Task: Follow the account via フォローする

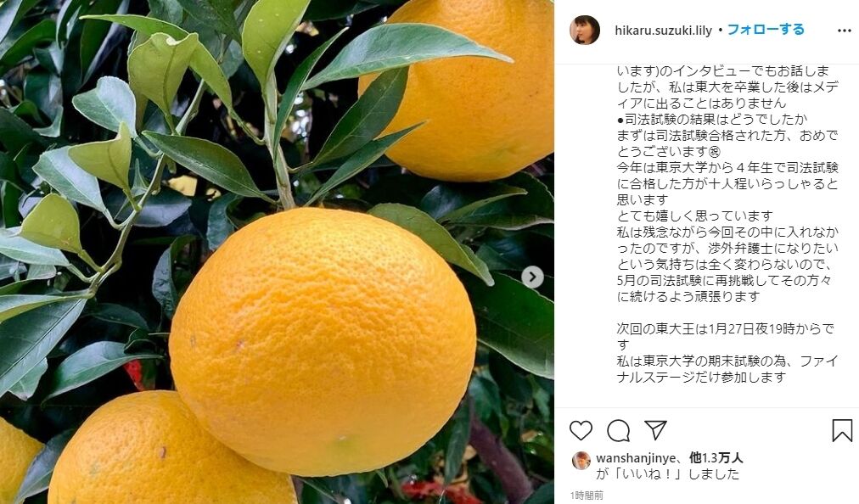Action: click(766, 30)
